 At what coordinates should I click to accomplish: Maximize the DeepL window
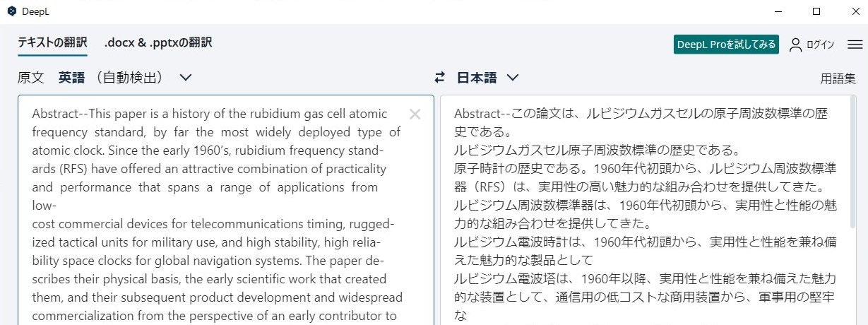coord(816,11)
